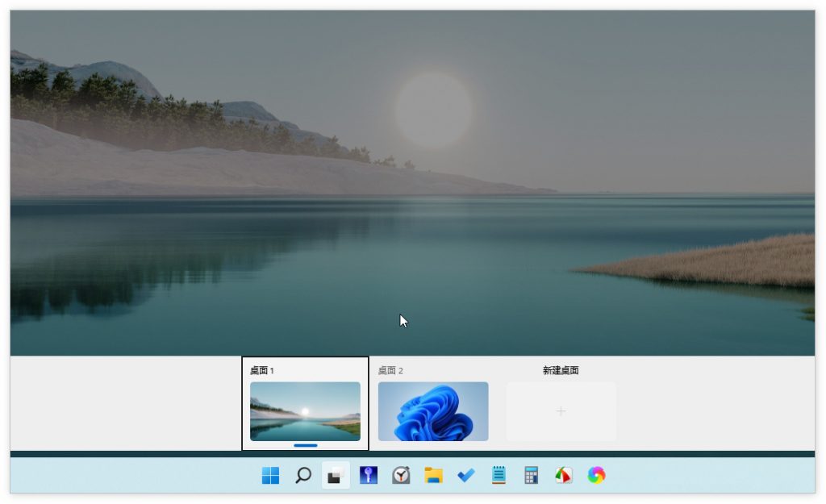Launch the colorful pinwheel browser icon
The image size is (826, 504).
coord(596,476)
